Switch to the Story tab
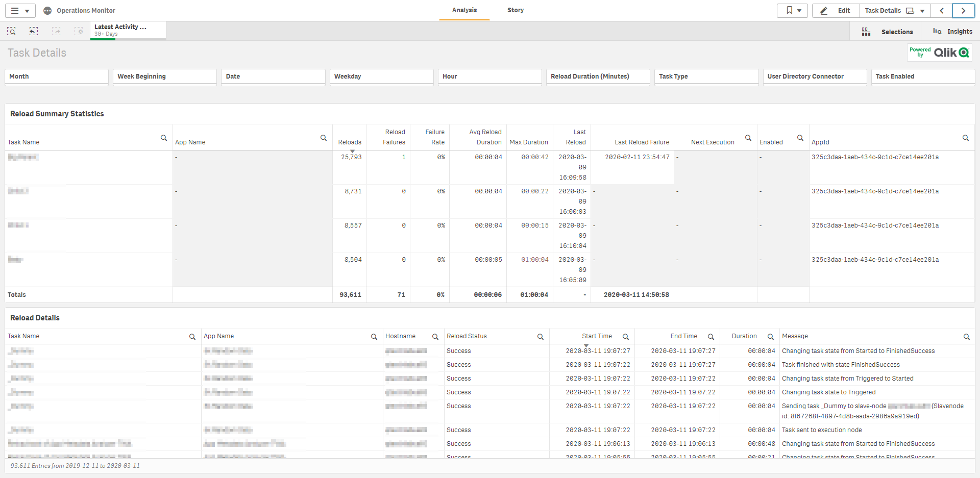 (515, 10)
